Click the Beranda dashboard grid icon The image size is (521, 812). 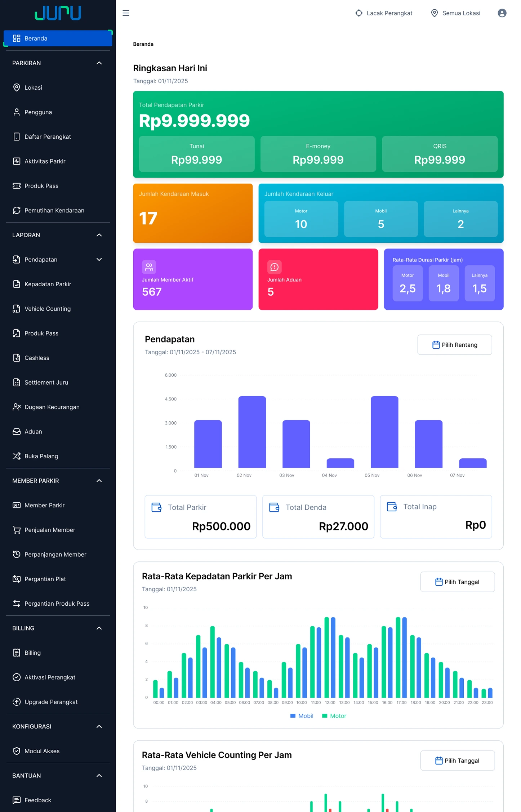(x=17, y=38)
